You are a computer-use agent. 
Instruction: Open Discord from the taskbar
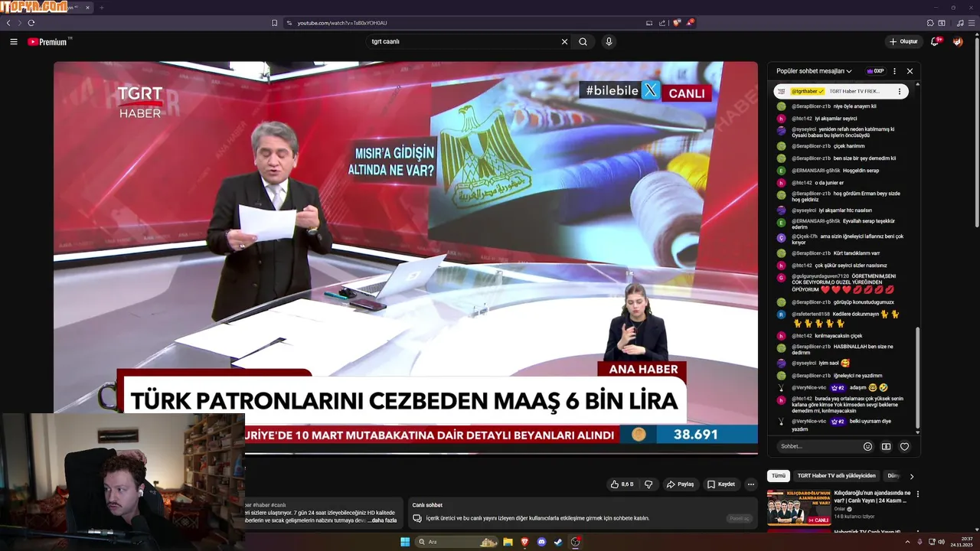[542, 542]
